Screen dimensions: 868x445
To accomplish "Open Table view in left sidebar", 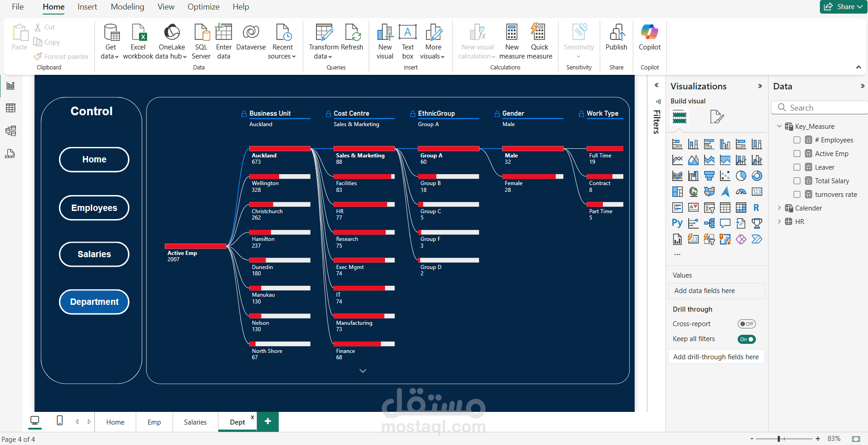I will coord(10,108).
